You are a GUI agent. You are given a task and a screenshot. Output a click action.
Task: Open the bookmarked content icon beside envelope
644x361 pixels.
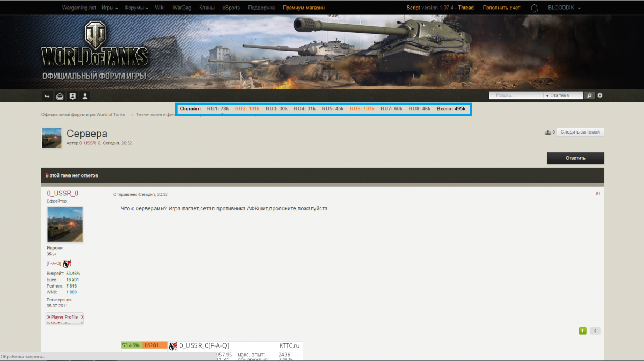[72, 96]
